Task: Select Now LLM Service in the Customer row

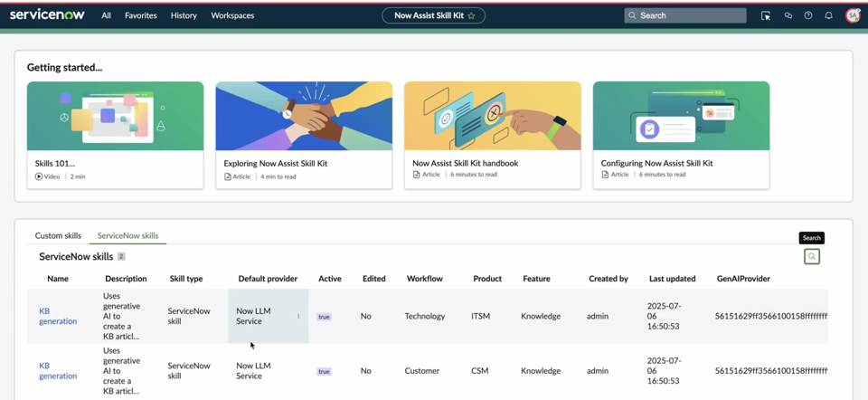Action: (x=253, y=371)
